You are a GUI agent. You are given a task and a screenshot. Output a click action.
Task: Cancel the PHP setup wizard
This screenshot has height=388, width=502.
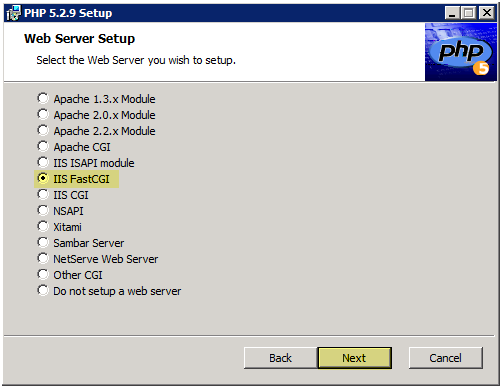coord(446,358)
